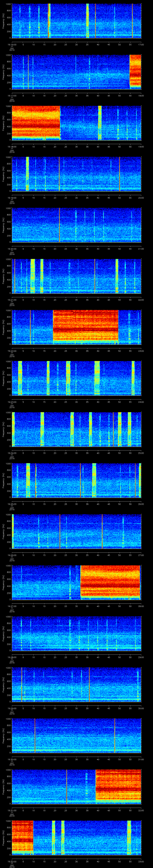This screenshot has height=868, width=153.
Task: Click the 19:32:00 start time label
Action: tap(12, 862)
